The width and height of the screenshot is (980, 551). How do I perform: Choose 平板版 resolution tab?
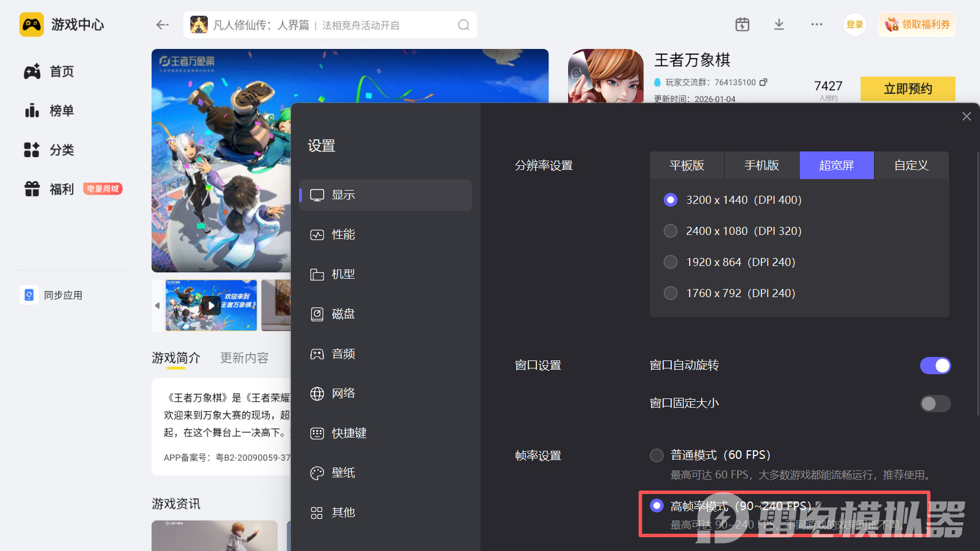687,165
